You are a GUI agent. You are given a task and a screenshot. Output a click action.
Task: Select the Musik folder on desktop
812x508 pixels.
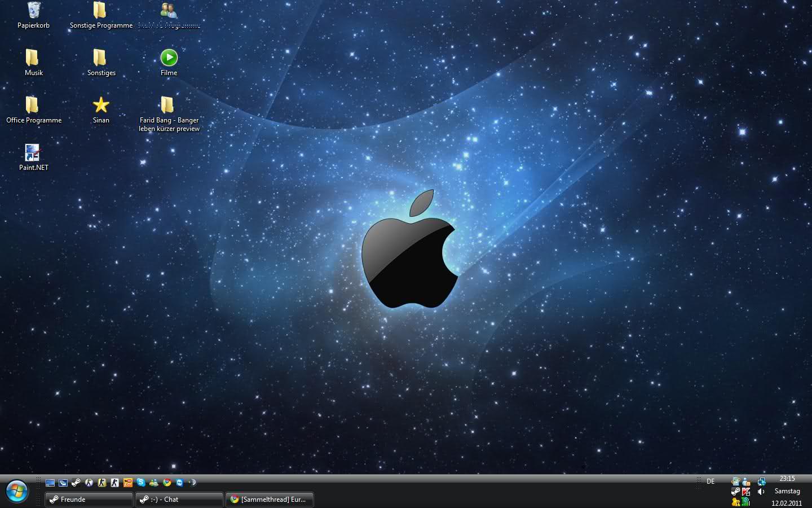[33, 58]
